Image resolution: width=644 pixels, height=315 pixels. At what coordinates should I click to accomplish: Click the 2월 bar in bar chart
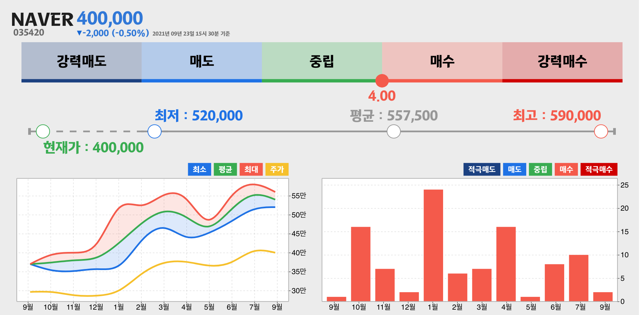point(458,287)
